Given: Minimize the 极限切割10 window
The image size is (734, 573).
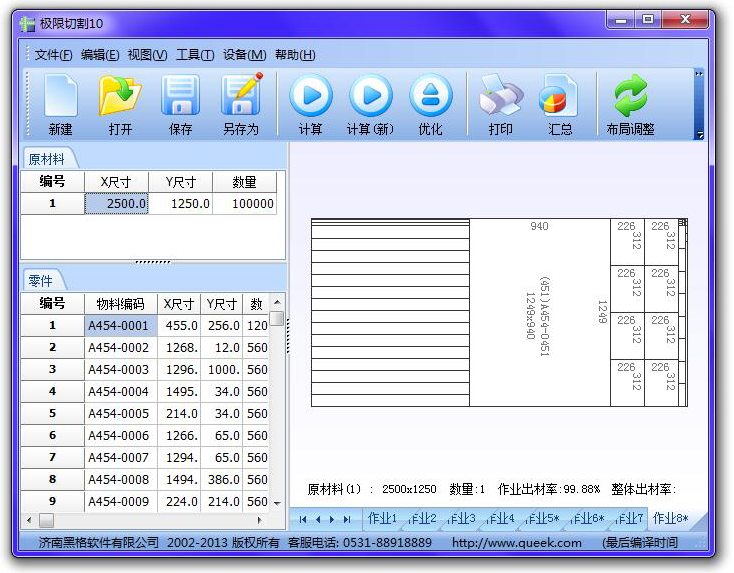Looking at the screenshot, I should point(621,20).
